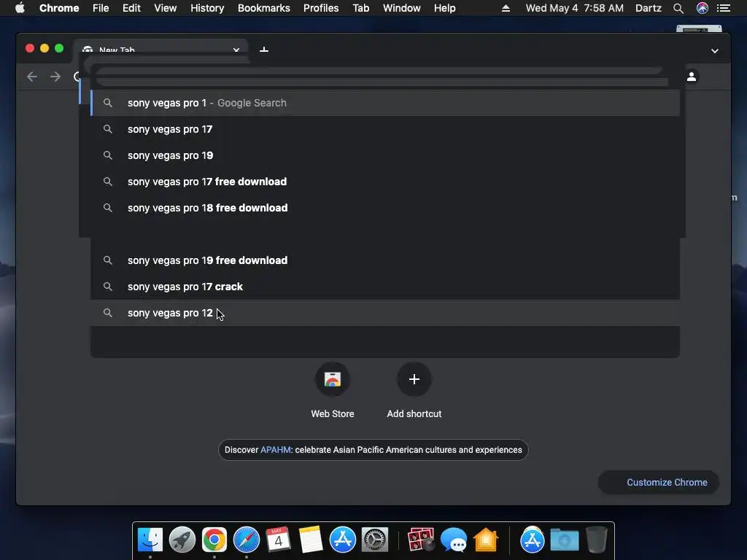Choose sony vegas pro 18 free download
This screenshot has width=747, height=560.
[385, 208]
